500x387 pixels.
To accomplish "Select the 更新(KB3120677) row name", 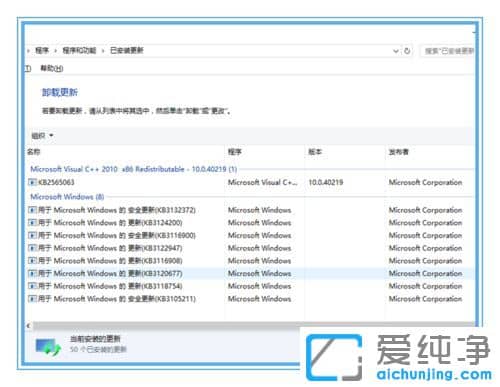I will pos(110,273).
